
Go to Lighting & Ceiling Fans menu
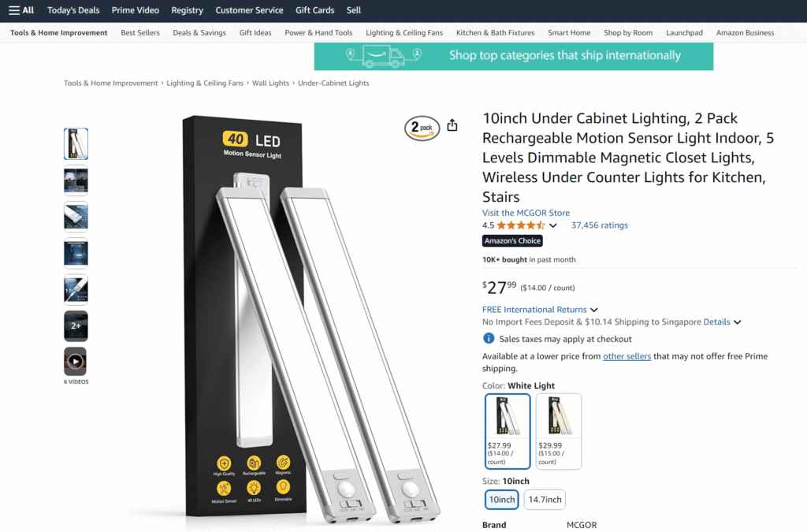(x=404, y=32)
